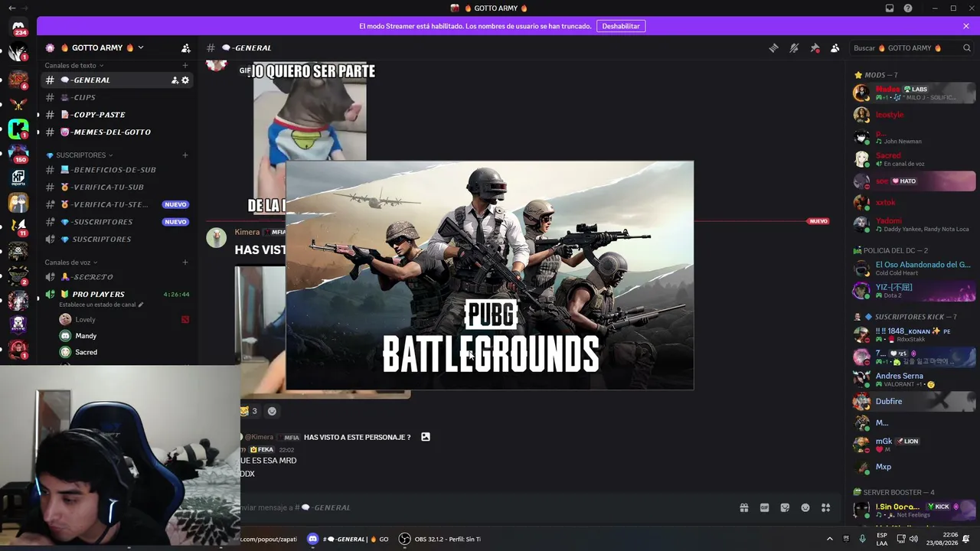Open apps icon in message bar
This screenshot has width=980, height=551.
[x=826, y=507]
